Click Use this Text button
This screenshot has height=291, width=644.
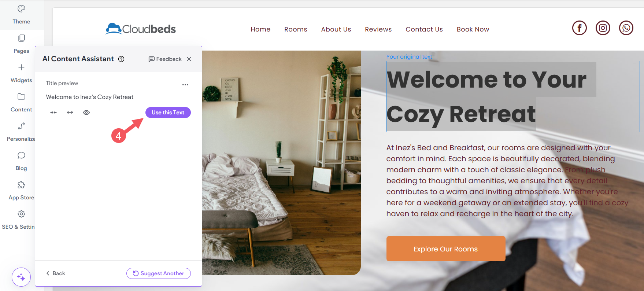tap(168, 113)
